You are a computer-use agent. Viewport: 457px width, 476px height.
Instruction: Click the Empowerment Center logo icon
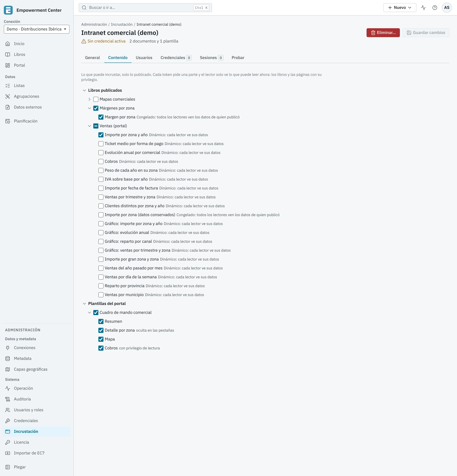[x=8, y=10]
